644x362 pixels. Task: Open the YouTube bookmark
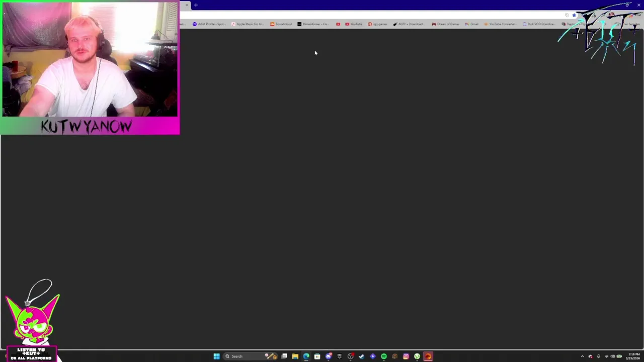[354, 24]
